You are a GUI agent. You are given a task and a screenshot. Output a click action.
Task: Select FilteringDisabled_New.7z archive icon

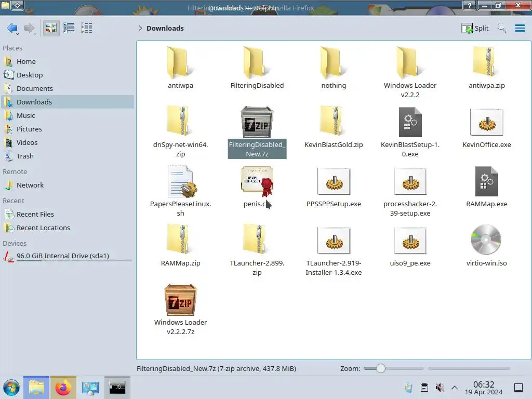tap(257, 122)
